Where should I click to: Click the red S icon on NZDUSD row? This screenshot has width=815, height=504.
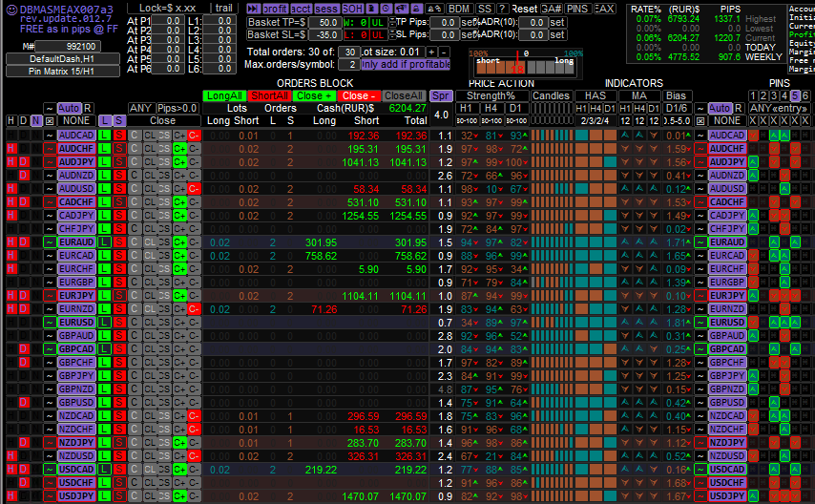point(119,455)
